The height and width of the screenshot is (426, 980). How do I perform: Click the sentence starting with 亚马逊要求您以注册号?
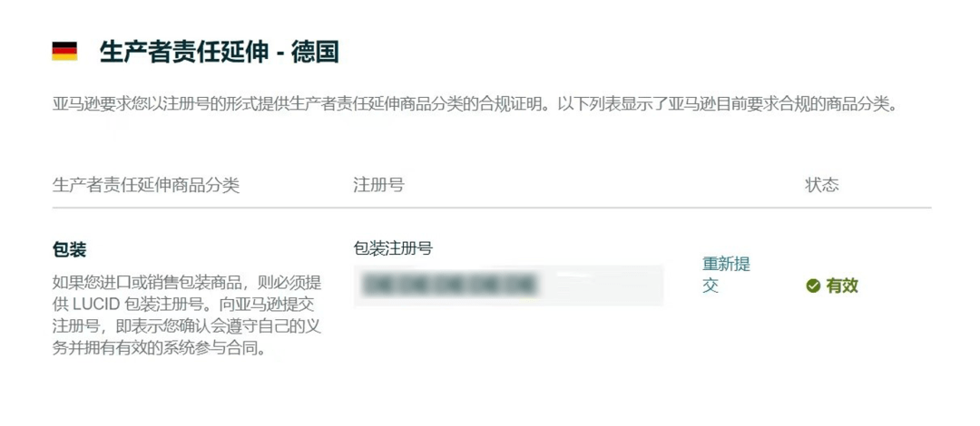click(304, 103)
